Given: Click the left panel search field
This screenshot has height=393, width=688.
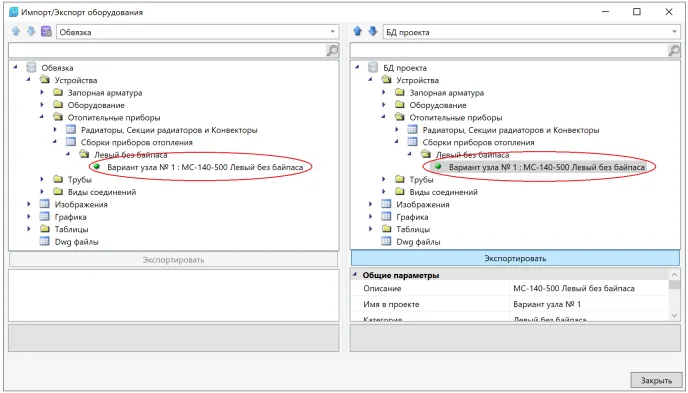Looking at the screenshot, I should (167, 50).
